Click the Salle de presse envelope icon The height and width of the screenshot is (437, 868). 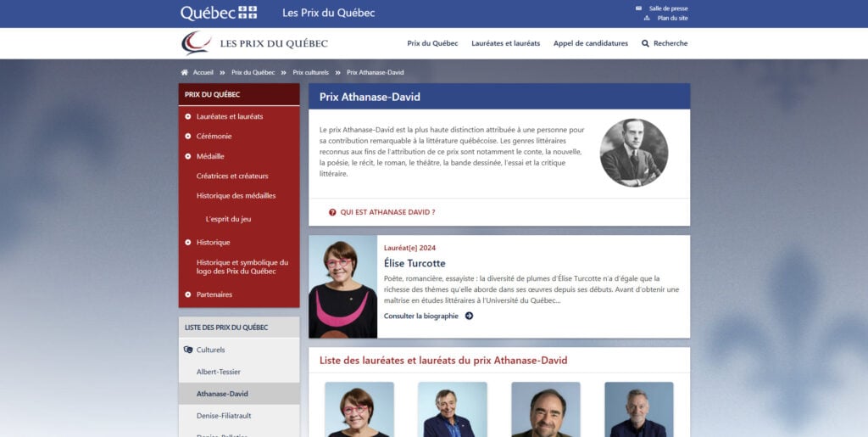pos(639,8)
